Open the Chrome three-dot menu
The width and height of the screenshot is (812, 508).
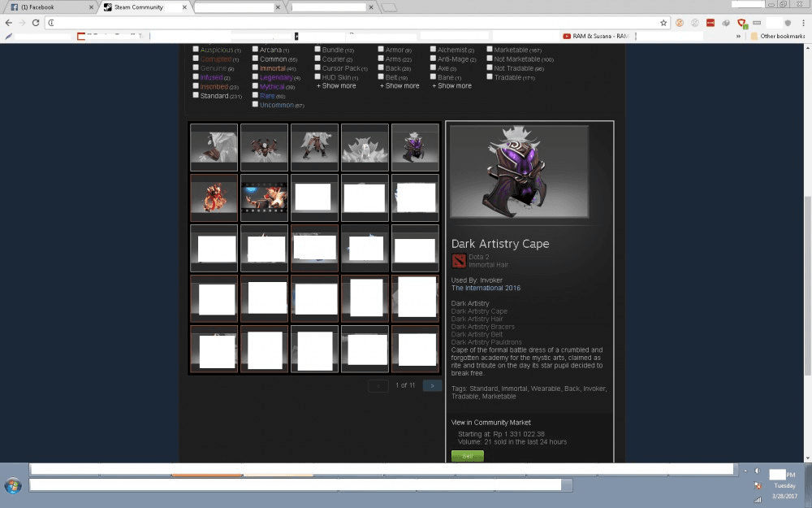[x=803, y=23]
